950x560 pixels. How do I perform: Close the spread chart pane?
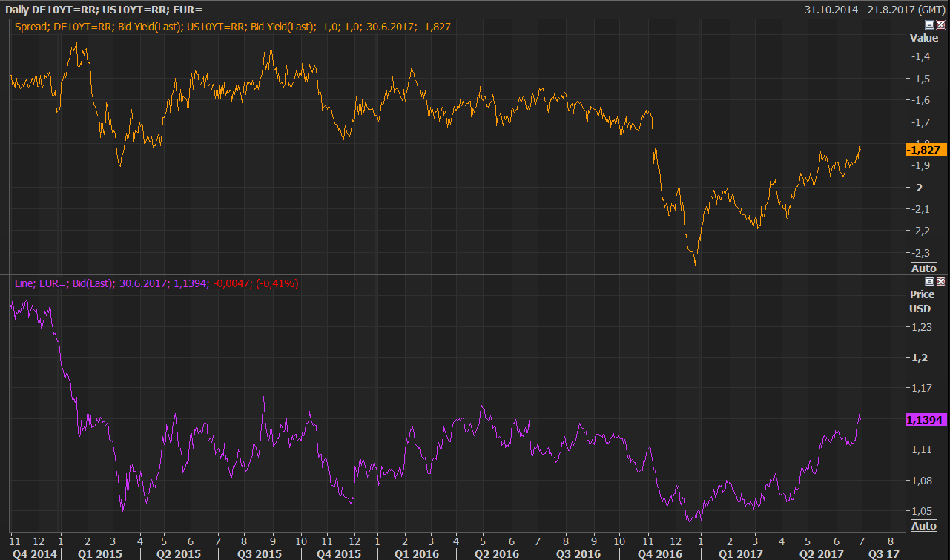(x=940, y=24)
